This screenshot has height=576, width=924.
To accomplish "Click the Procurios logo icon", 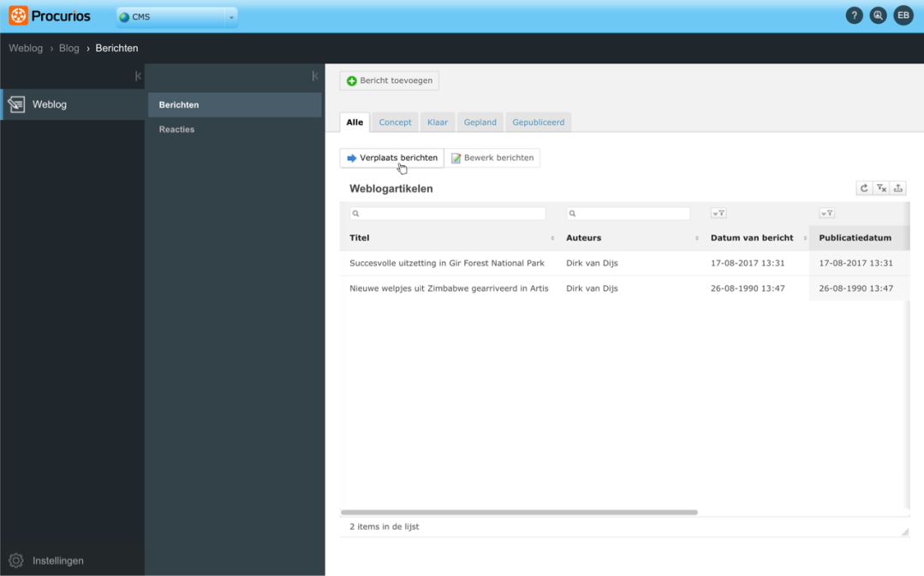I will (x=18, y=16).
